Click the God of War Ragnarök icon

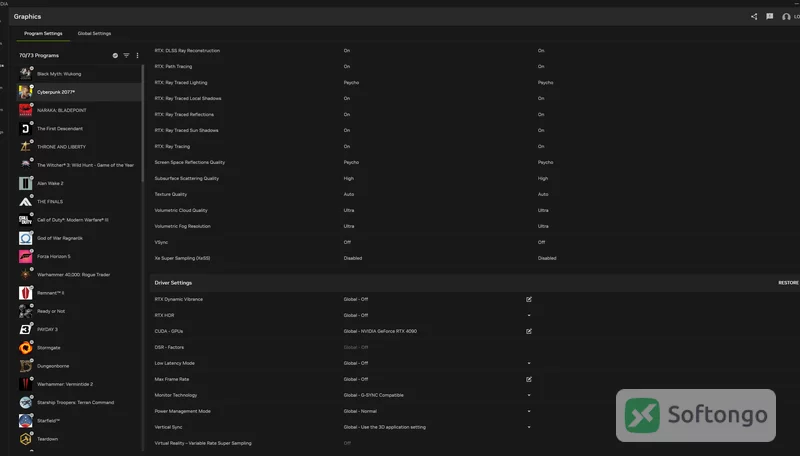click(26, 238)
